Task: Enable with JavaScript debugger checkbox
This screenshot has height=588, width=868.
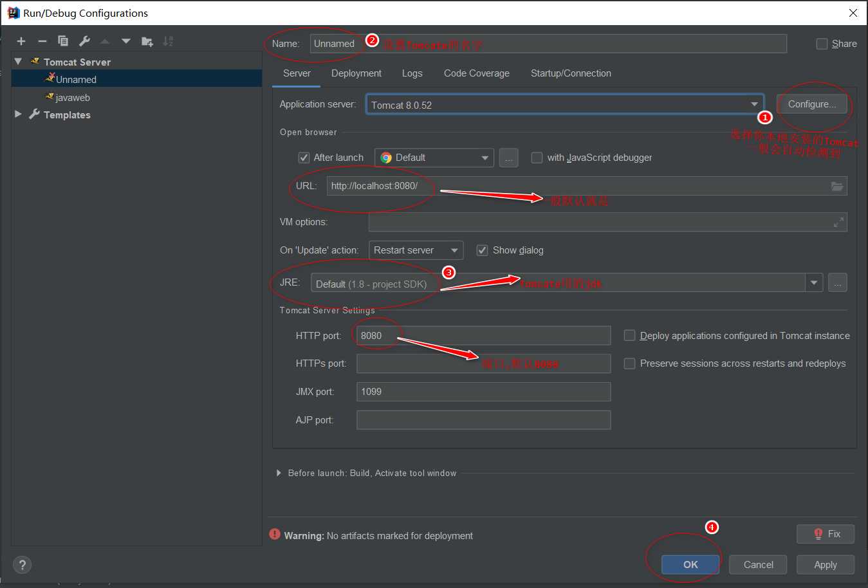Action: pos(537,158)
